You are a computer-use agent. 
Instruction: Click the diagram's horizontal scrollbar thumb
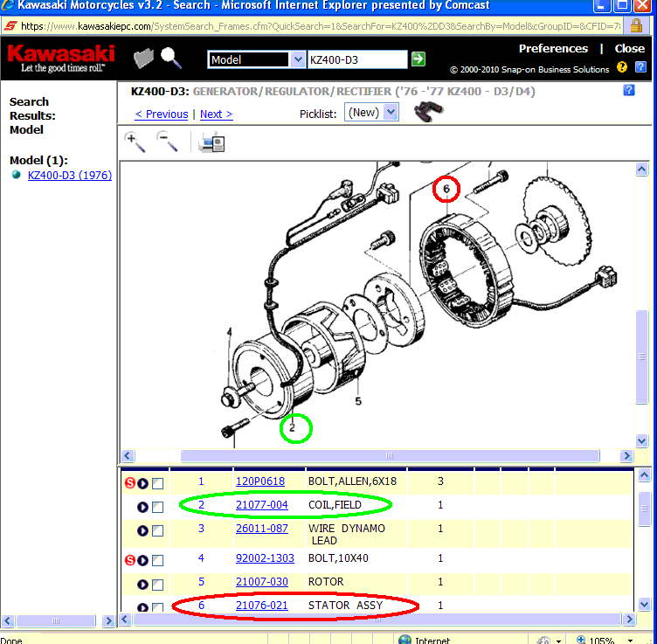coord(390,455)
